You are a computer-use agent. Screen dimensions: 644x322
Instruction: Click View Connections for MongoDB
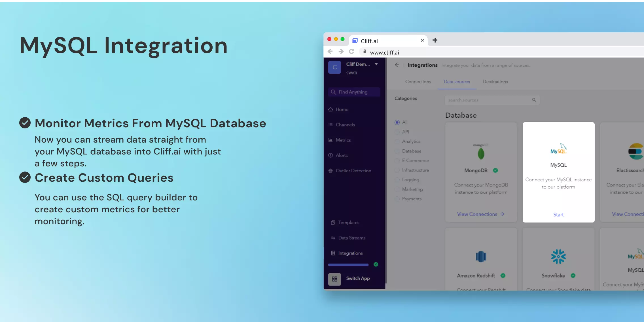(x=480, y=214)
